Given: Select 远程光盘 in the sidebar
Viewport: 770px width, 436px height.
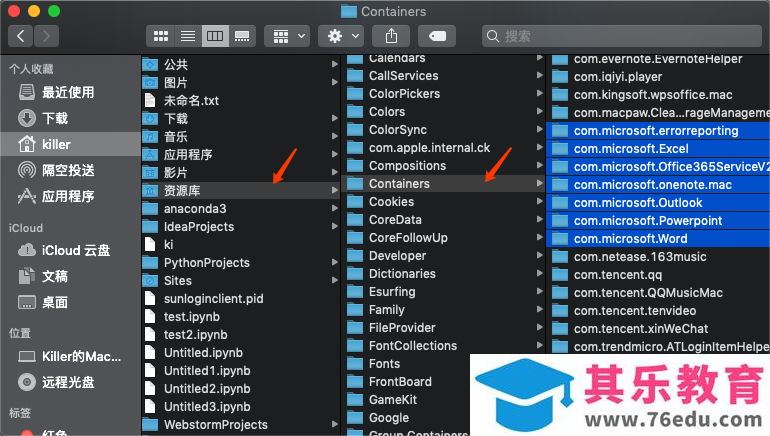Looking at the screenshot, I should point(71,382).
